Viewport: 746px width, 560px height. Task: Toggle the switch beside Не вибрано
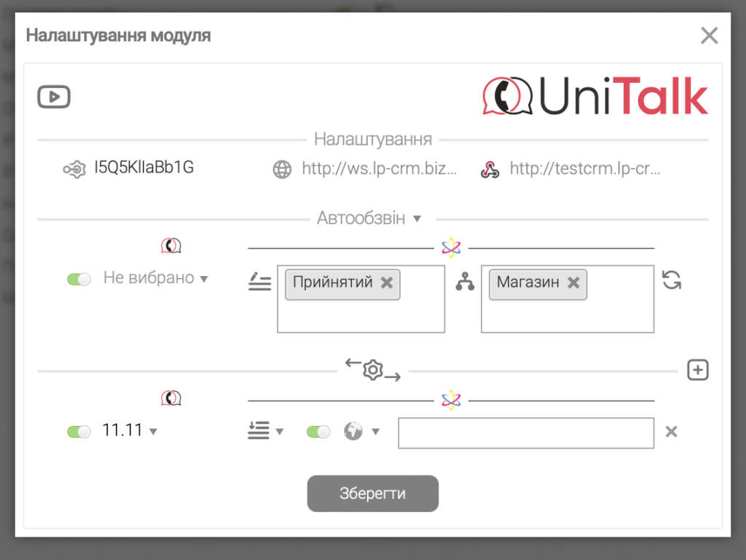point(79,279)
